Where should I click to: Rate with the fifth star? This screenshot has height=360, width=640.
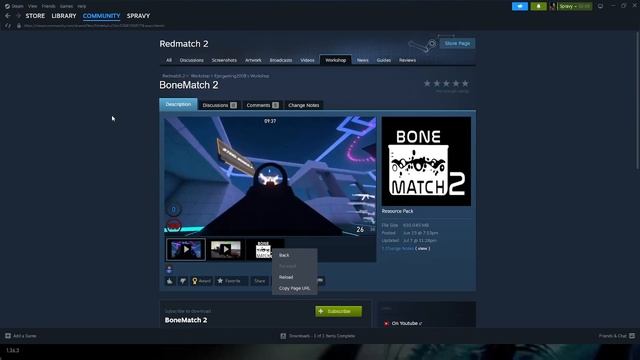(x=465, y=84)
